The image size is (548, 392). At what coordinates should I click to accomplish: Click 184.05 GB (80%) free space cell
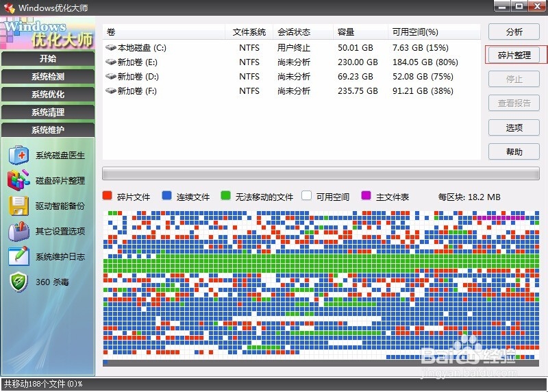(x=425, y=62)
